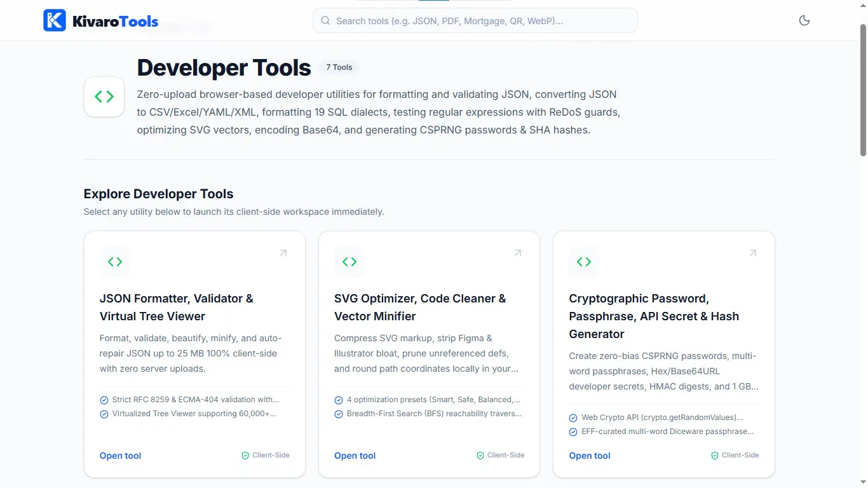Click the Client-Side label on Cryptographic Password card
The width and height of the screenshot is (868, 488).
[740, 456]
